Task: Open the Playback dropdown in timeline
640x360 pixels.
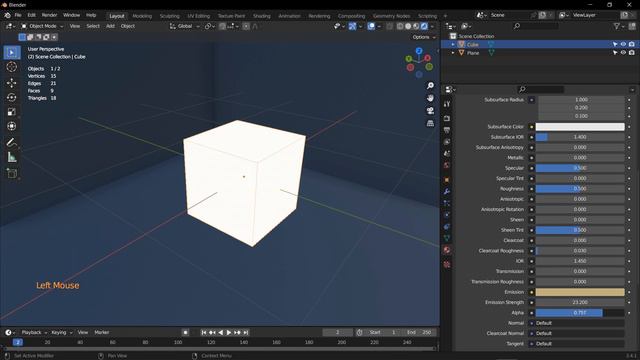Action: point(34,332)
